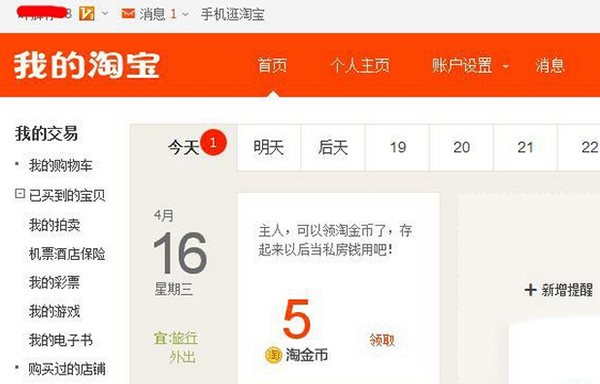Click the large date number 16

180,253
